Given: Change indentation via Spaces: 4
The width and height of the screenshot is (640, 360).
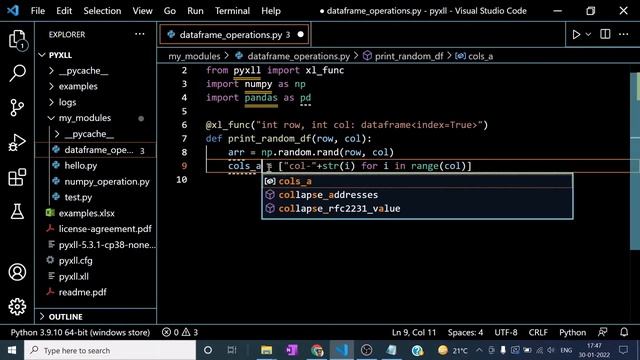Looking at the screenshot, I should tap(465, 332).
